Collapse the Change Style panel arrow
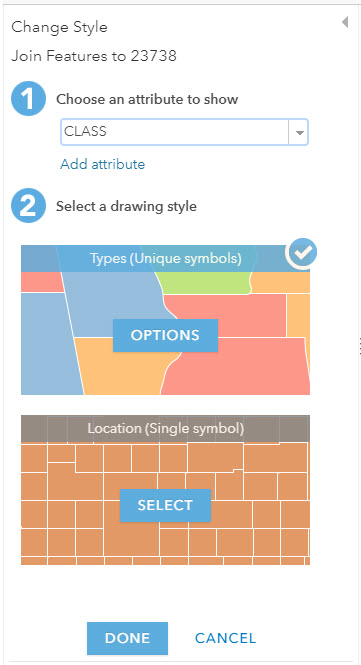 (345, 22)
